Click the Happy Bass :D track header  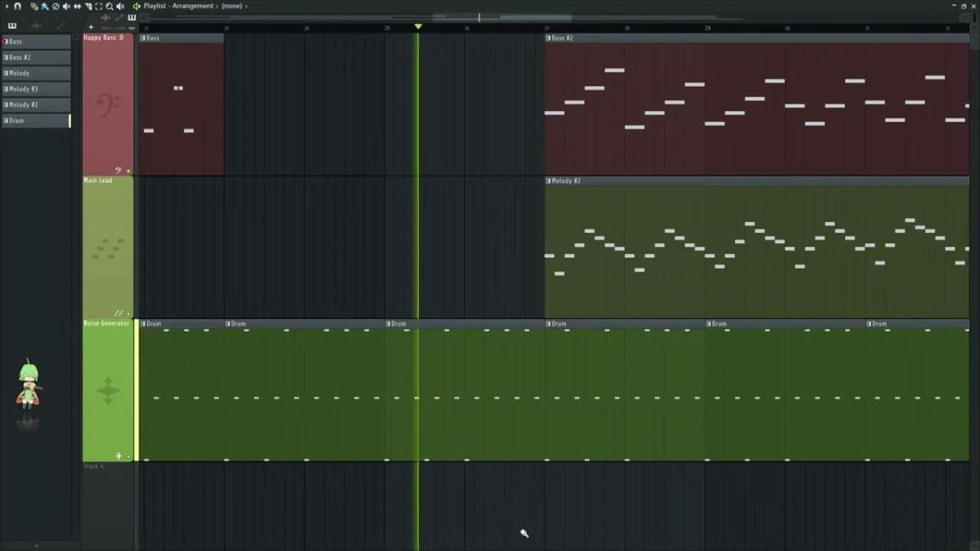[x=108, y=104]
